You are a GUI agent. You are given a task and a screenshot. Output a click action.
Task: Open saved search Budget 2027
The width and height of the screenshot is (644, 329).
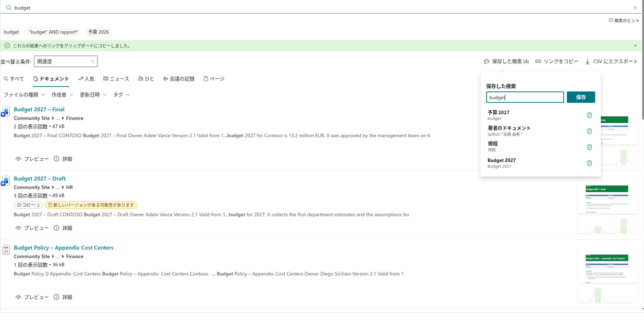[502, 163]
